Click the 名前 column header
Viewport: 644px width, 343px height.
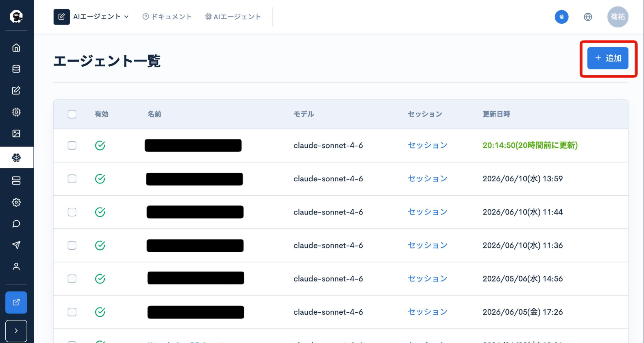tap(154, 114)
